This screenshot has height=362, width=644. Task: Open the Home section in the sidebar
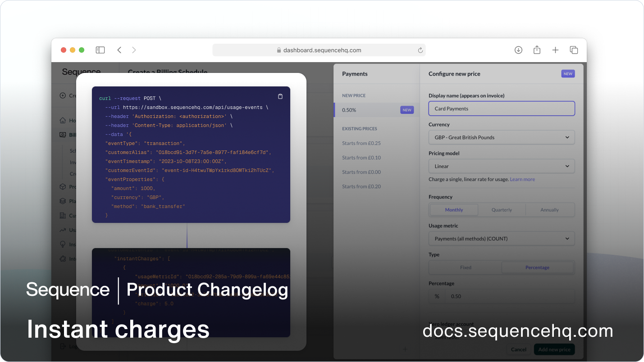63,120
